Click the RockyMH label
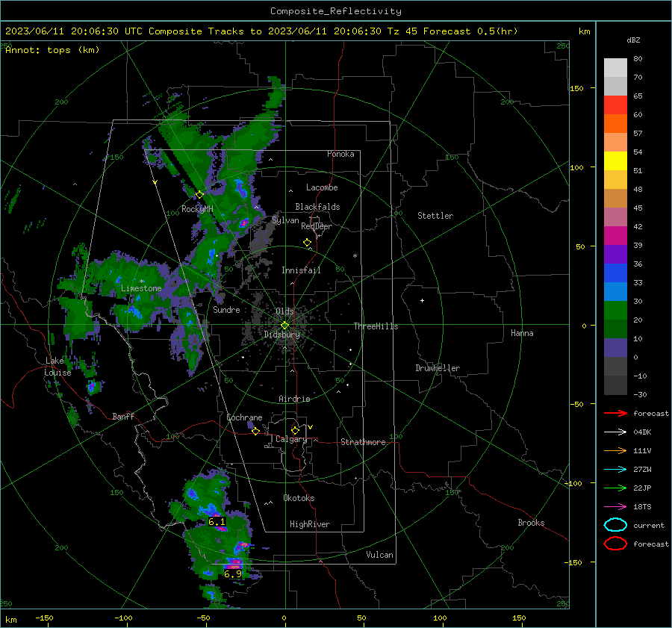This screenshot has height=628, width=672. (197, 209)
